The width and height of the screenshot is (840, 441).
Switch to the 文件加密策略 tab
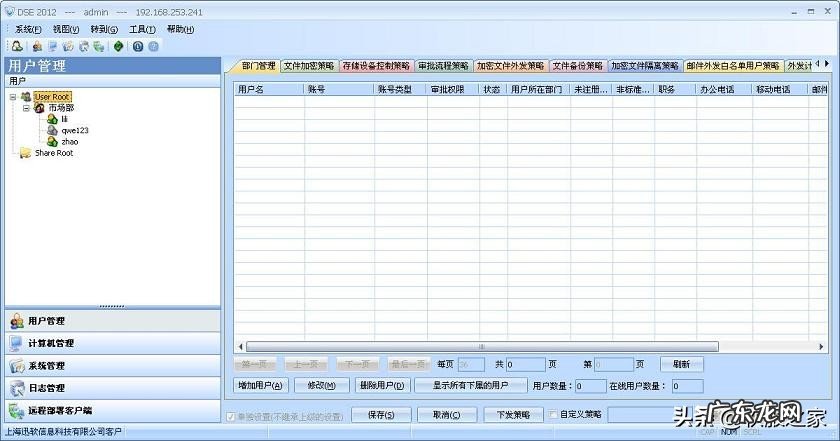(x=309, y=66)
